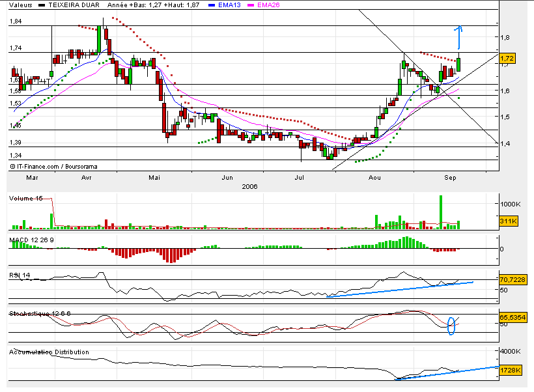Click the blue EMA13 color line swatch

click(x=210, y=5)
